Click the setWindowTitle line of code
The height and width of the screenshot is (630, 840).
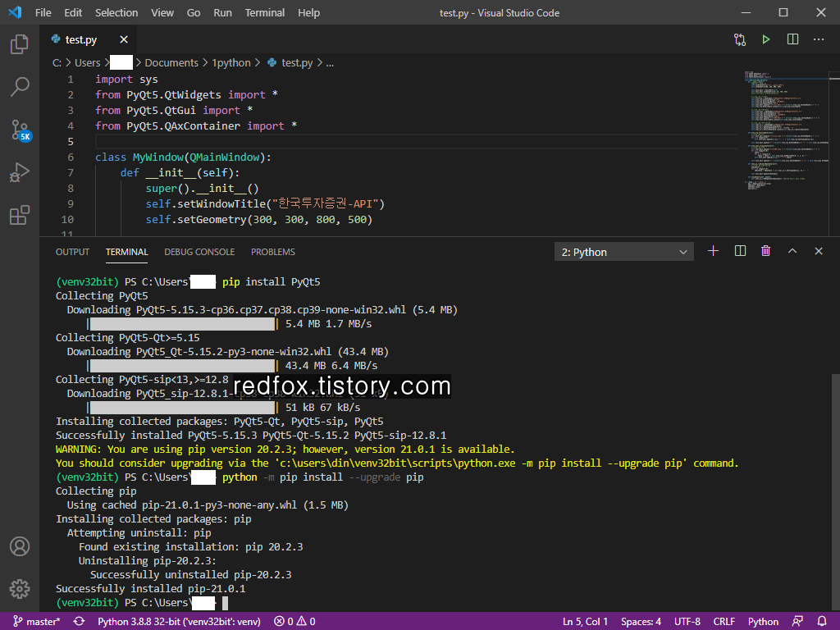click(x=265, y=203)
